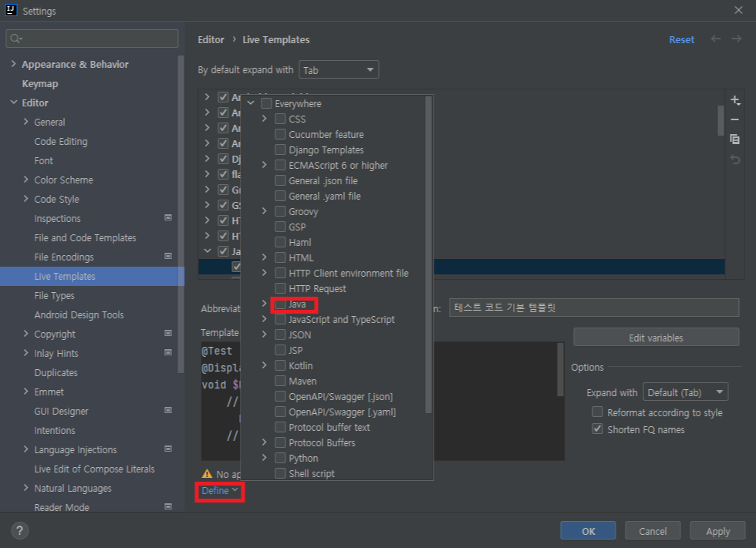Expand the Groovy context subtree
Image resolution: width=756 pixels, height=548 pixels.
pos(264,211)
